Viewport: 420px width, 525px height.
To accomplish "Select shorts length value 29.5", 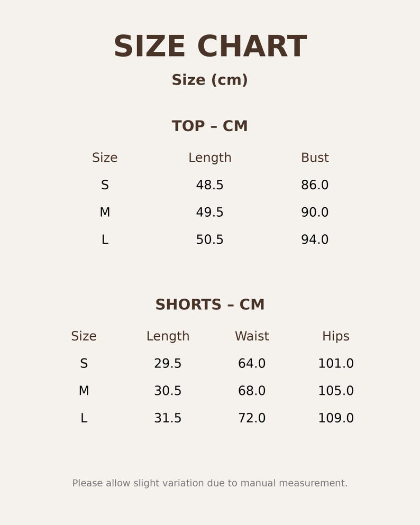I will point(168,363).
